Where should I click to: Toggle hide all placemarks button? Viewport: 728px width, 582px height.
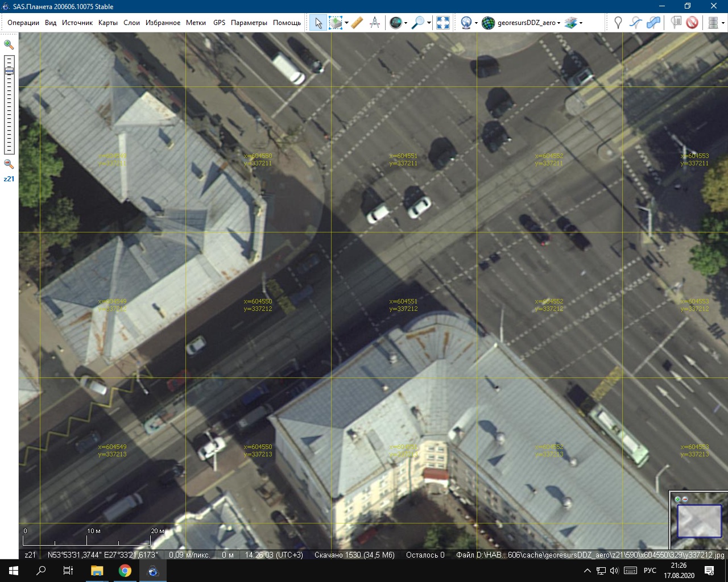click(692, 23)
